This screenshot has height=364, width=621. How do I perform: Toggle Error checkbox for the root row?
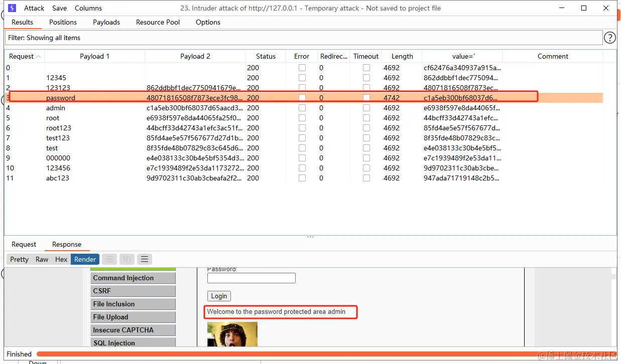(302, 118)
